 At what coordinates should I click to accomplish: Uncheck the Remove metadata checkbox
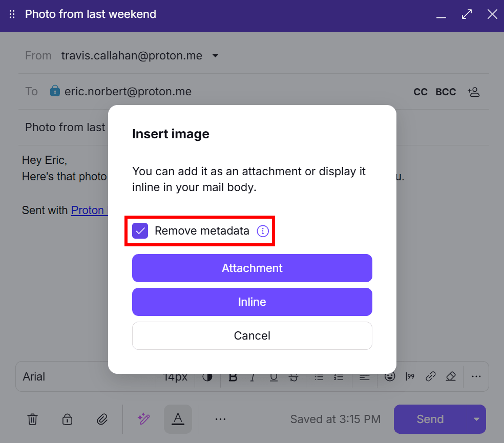140,231
